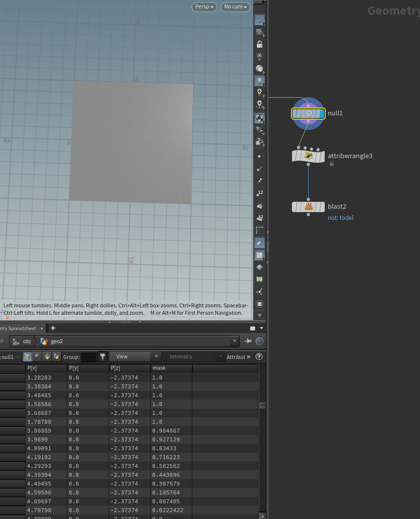Select mask cell value 0.0222422

(x=171, y=510)
